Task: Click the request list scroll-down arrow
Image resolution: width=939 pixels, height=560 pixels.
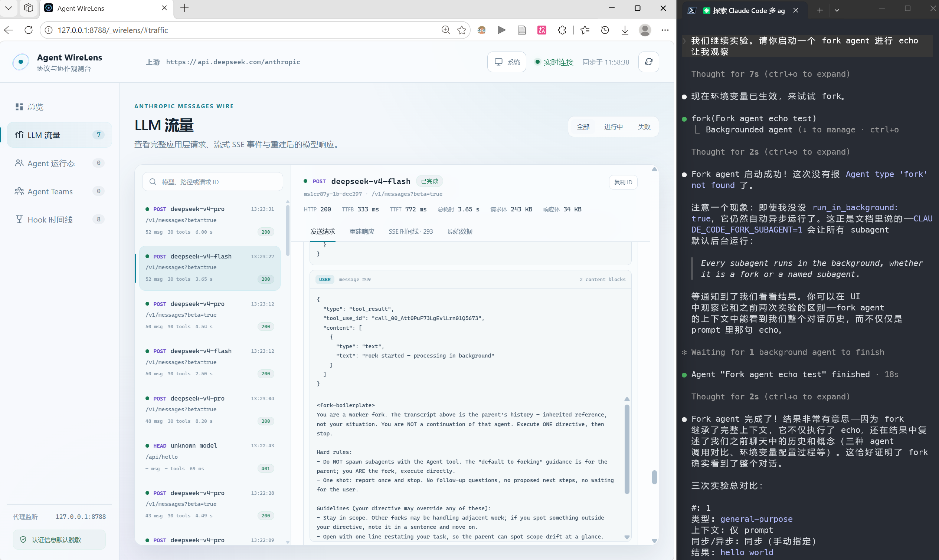Action: tap(288, 542)
